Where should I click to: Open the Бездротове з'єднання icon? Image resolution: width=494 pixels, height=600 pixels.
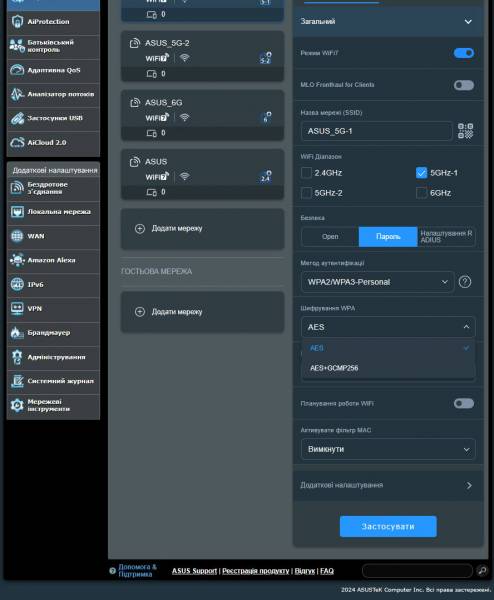[17, 188]
